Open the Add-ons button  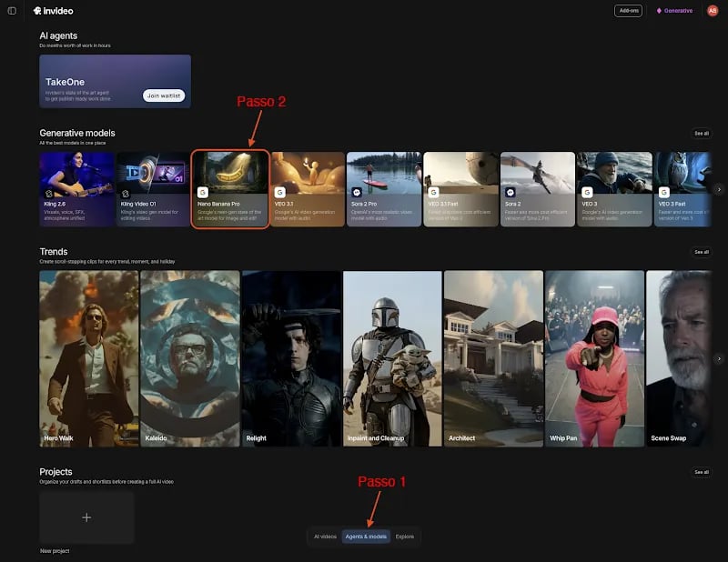tap(628, 11)
